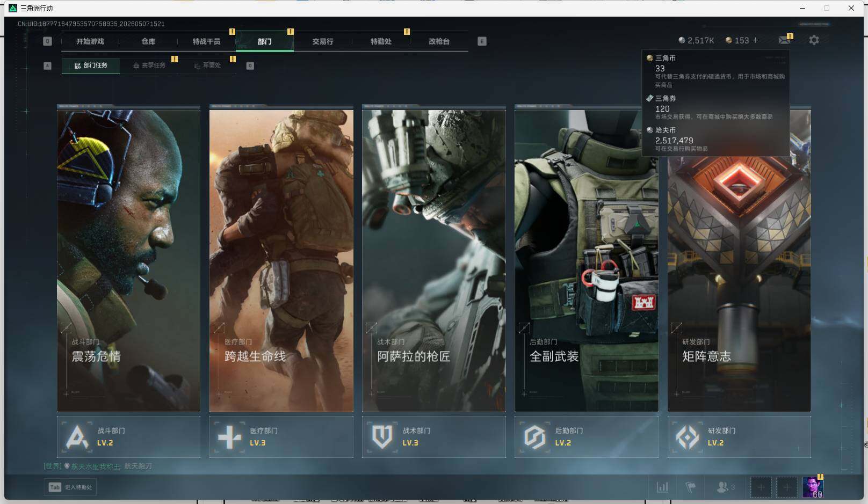This screenshot has height=504, width=868.
Task: Click the 三角币 amount 33 in tooltip
Action: pyautogui.click(x=660, y=69)
